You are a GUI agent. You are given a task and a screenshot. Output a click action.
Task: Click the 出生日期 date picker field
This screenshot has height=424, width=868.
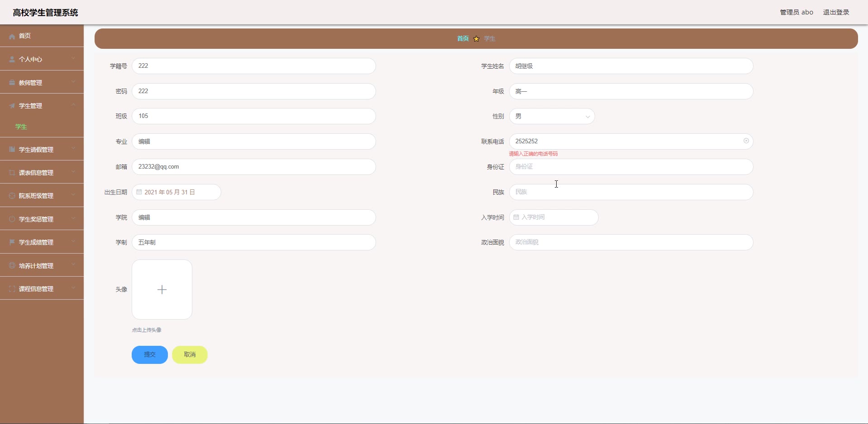tap(176, 192)
